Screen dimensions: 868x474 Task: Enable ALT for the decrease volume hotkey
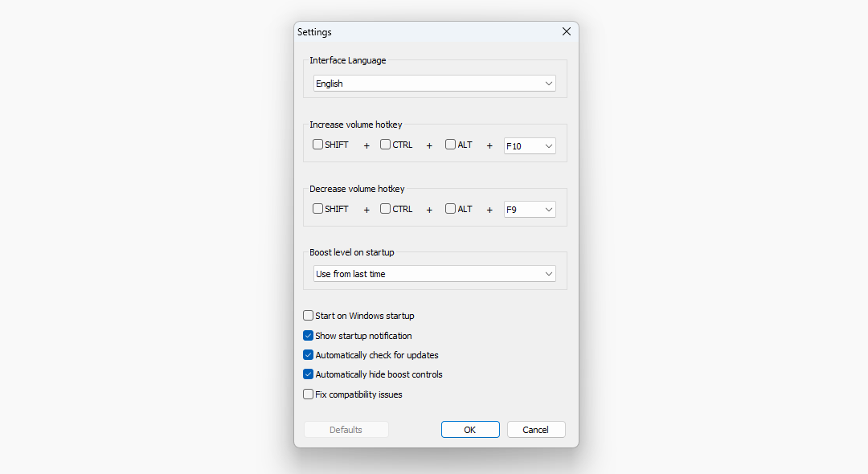click(449, 208)
